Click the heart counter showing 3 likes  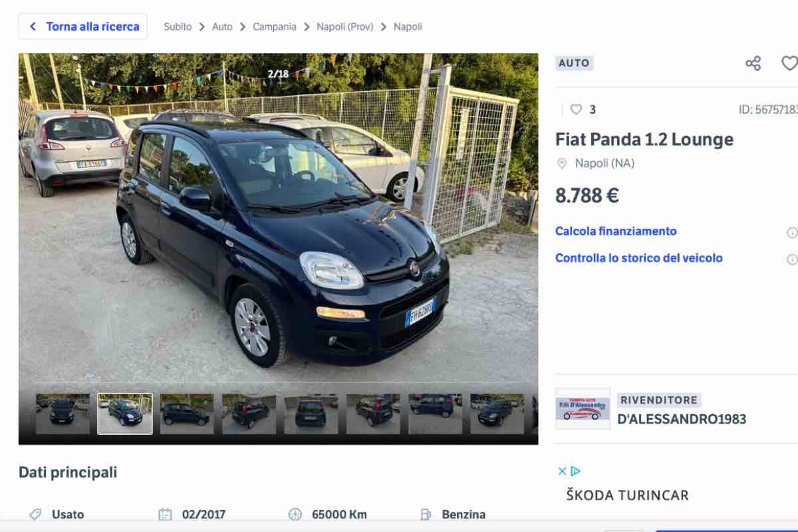click(583, 110)
